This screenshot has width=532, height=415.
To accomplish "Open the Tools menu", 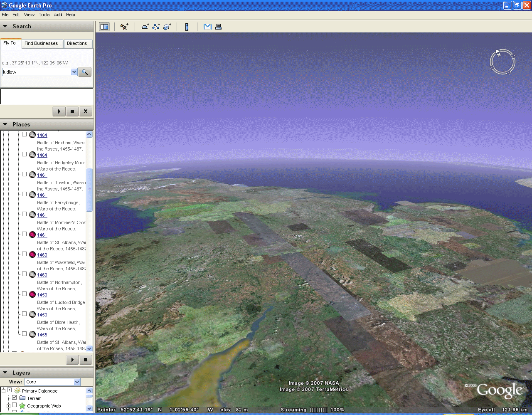I will pyautogui.click(x=44, y=15).
